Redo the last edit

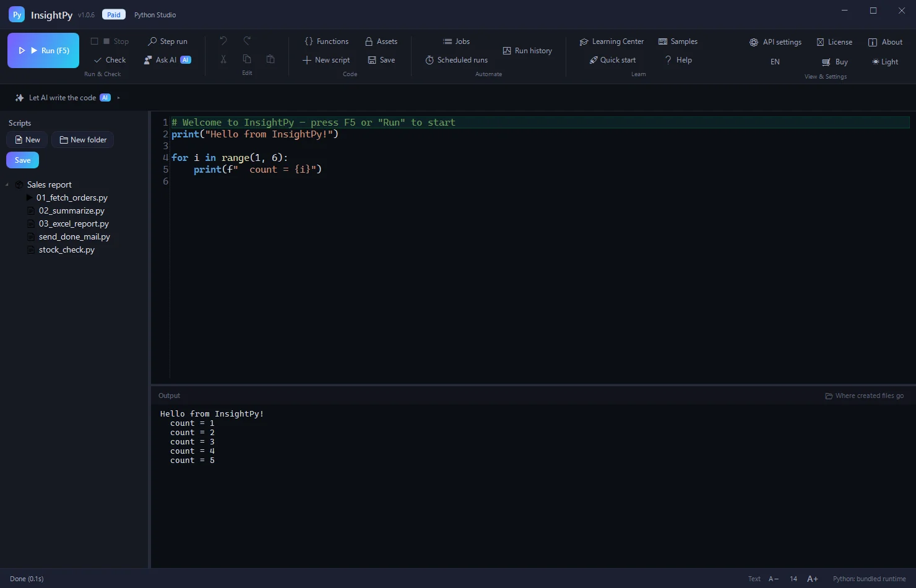tap(247, 41)
